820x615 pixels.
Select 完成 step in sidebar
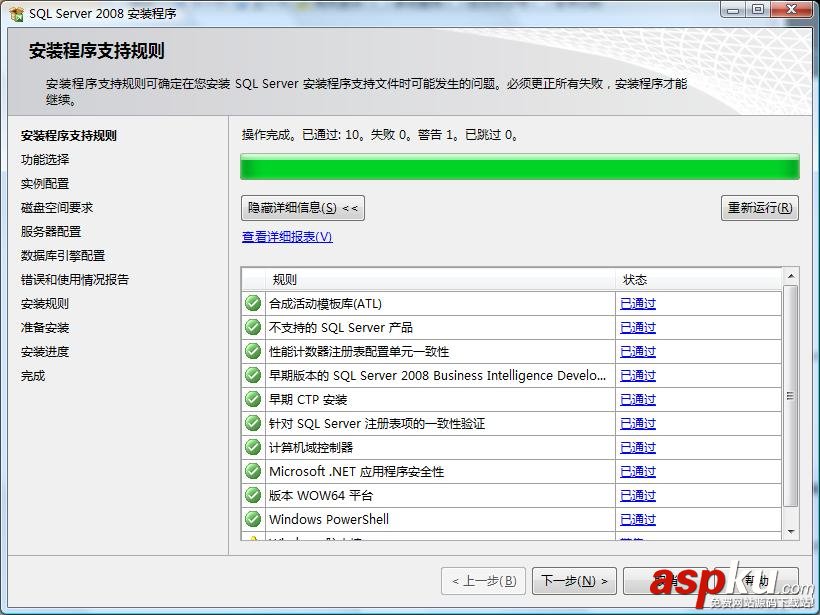33,376
